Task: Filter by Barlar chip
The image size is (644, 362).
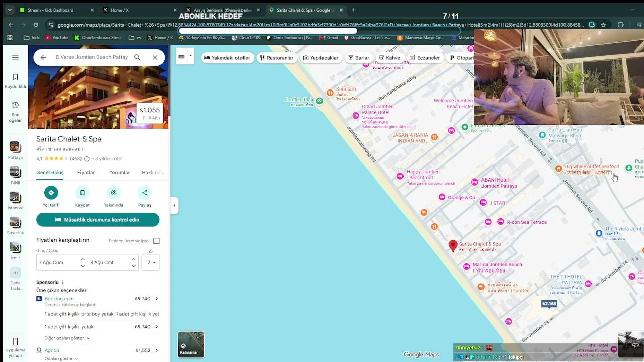Action: click(359, 58)
